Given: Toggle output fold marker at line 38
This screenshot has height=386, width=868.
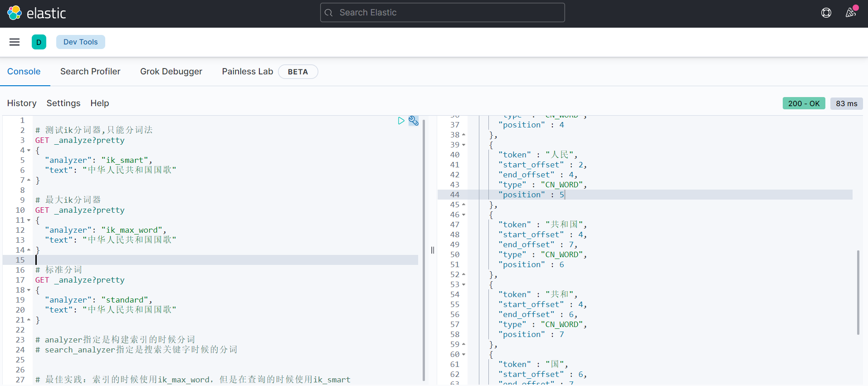Looking at the screenshot, I should [x=463, y=135].
